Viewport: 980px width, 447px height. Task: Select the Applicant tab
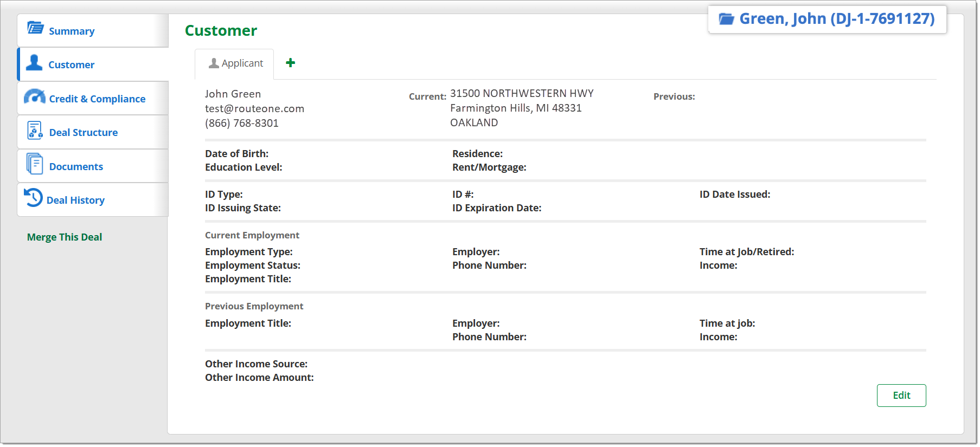(234, 64)
